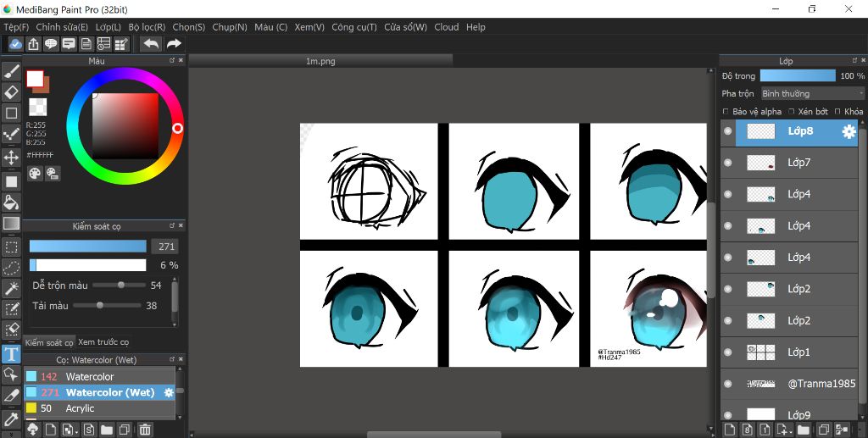
Task: Select the Text tool
Action: pos(11,353)
